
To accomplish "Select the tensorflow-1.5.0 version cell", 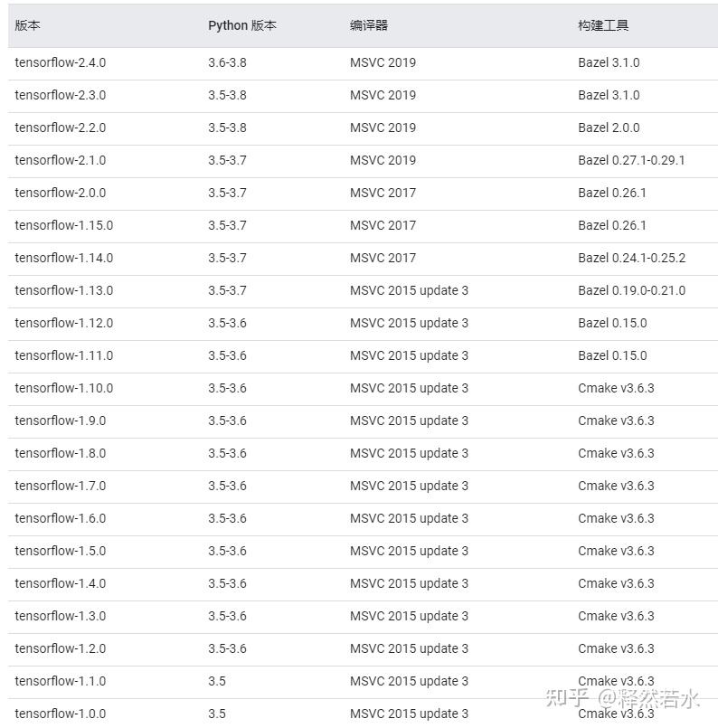I will (x=60, y=551).
